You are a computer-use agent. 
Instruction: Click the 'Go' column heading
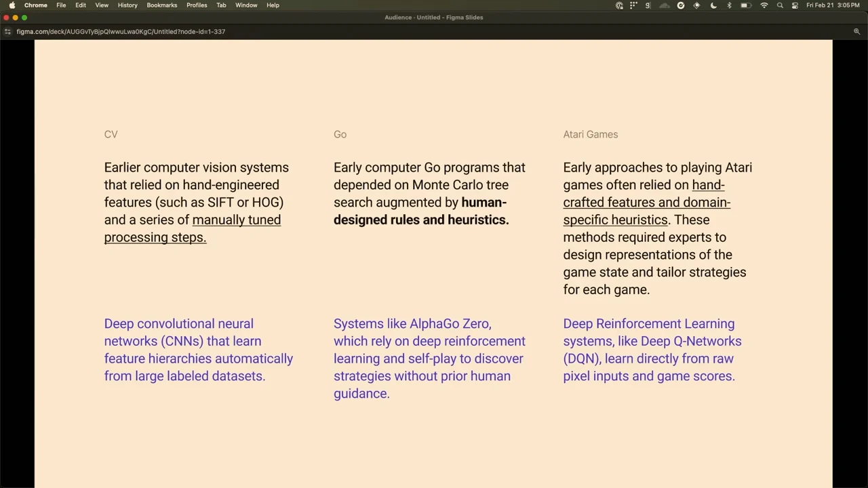[340, 134]
